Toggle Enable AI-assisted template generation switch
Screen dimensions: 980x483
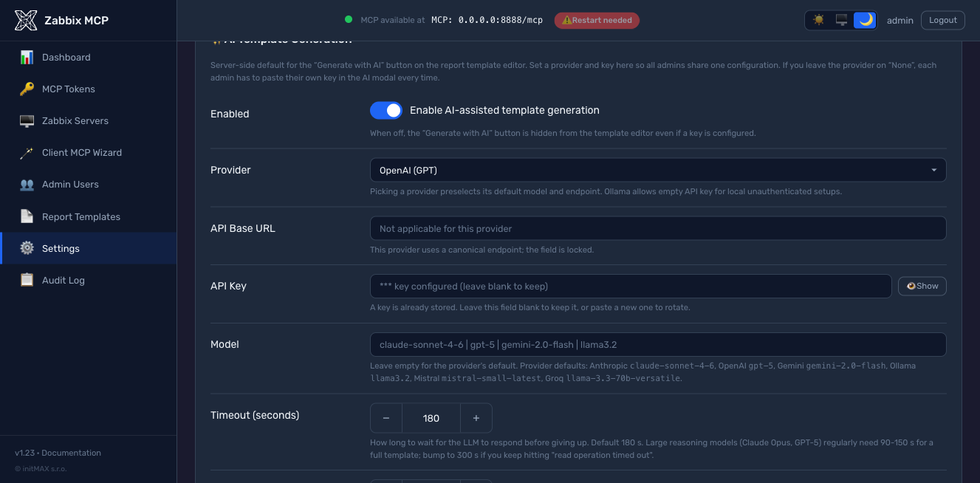(x=386, y=110)
